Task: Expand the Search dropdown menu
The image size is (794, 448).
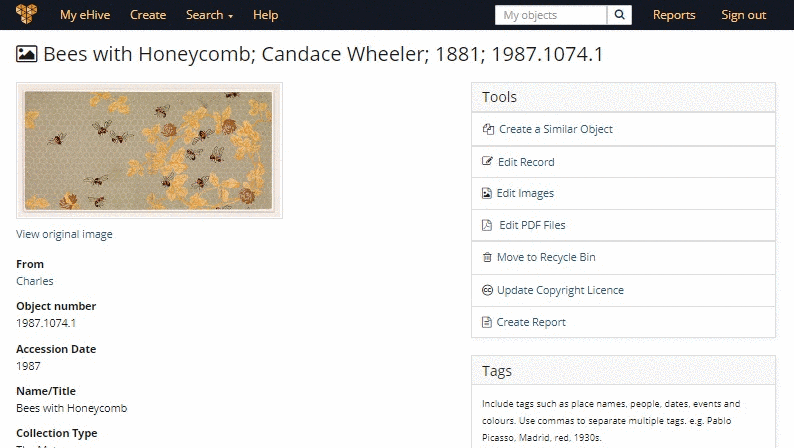Action: (x=209, y=15)
